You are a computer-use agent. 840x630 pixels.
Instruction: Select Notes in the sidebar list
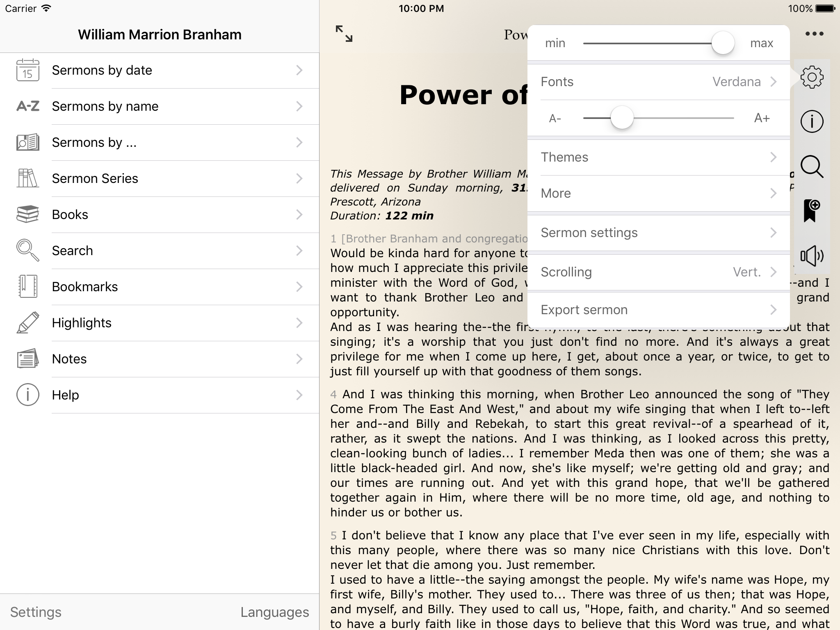point(160,359)
